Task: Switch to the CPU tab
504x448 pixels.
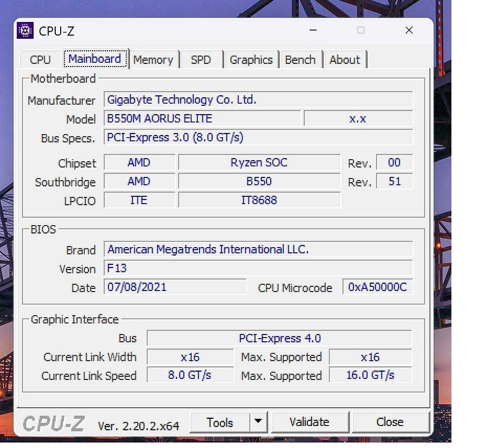Action: coord(40,60)
